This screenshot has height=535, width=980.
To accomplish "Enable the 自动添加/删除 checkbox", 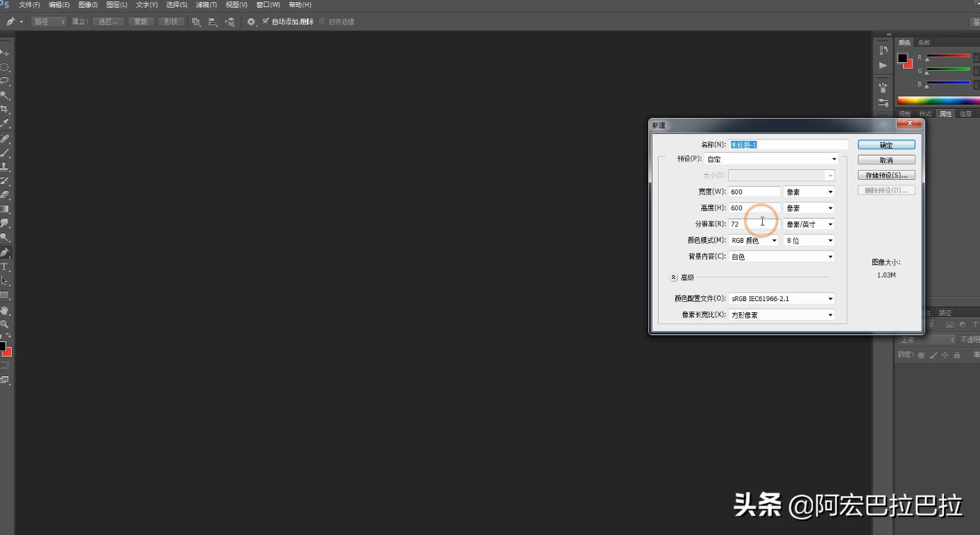I will pos(267,21).
